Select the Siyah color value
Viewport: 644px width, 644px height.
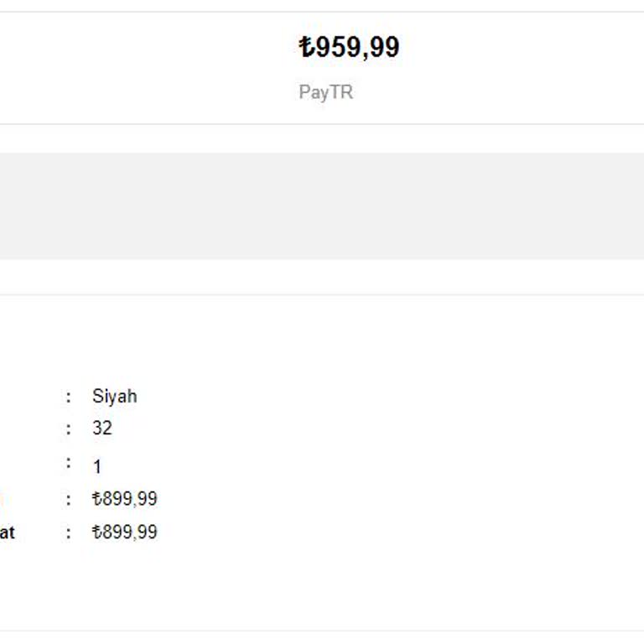pyautogui.click(x=114, y=396)
